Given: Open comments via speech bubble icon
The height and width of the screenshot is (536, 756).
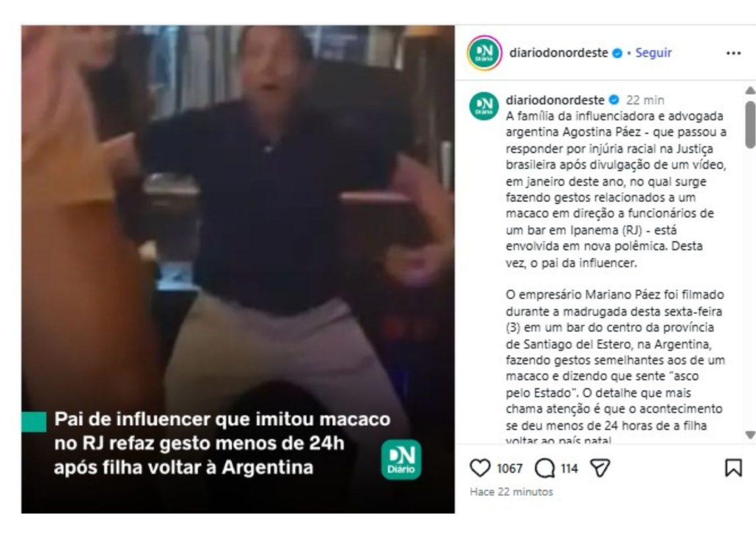Looking at the screenshot, I should coord(545,468).
